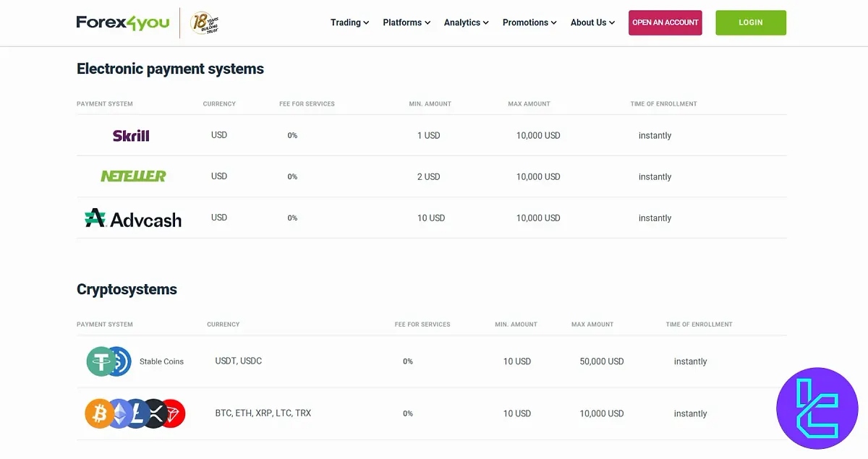Click the green Tether coin icon
The height and width of the screenshot is (459, 868).
[x=100, y=361]
